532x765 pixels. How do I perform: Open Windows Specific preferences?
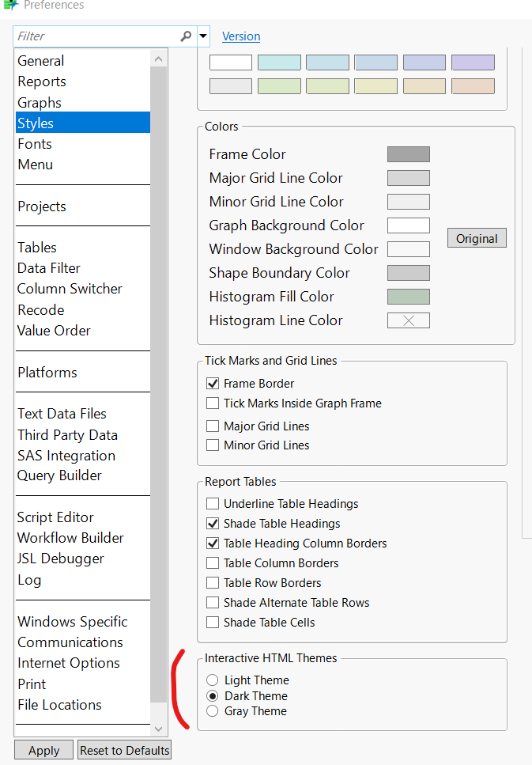point(73,621)
